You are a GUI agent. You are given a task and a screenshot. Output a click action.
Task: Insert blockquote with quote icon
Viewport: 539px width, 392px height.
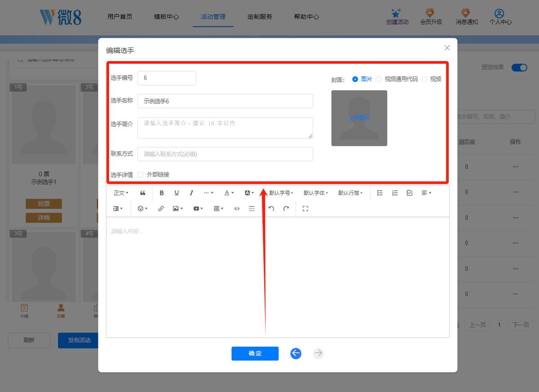(143, 193)
